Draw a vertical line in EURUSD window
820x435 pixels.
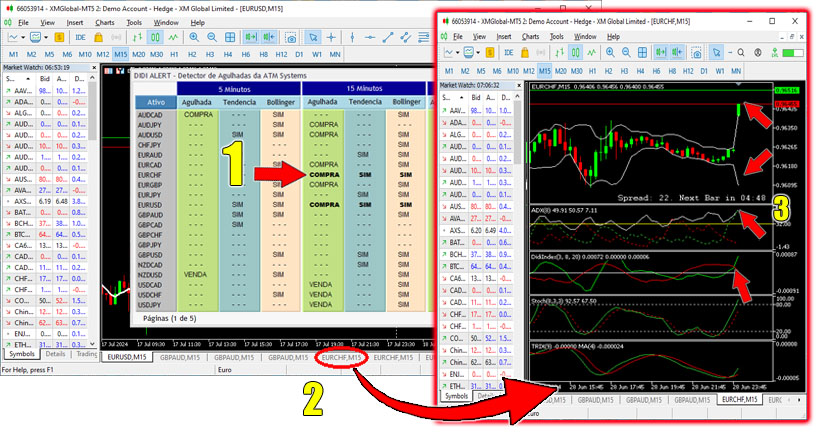pos(352,37)
